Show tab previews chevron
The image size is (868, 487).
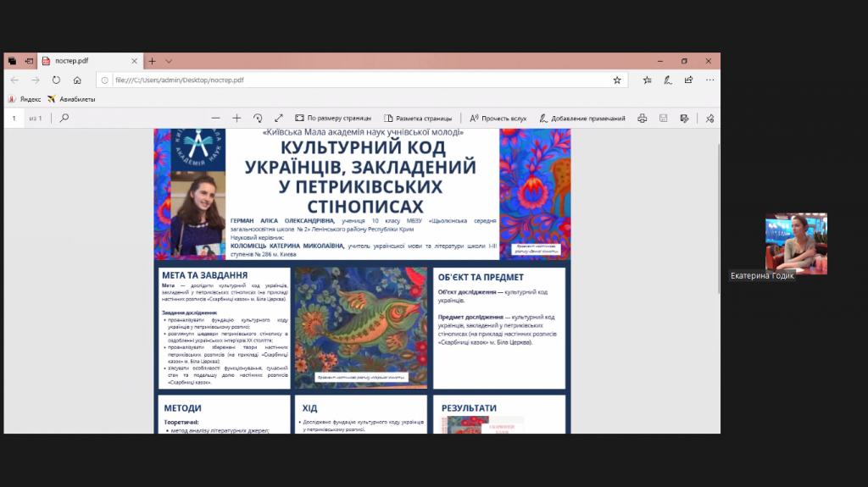pos(169,61)
